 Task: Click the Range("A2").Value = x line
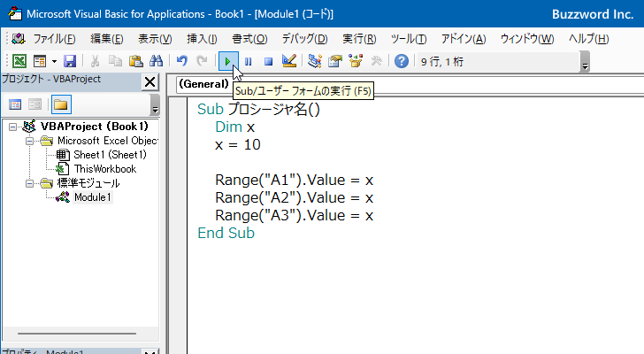[x=294, y=197]
